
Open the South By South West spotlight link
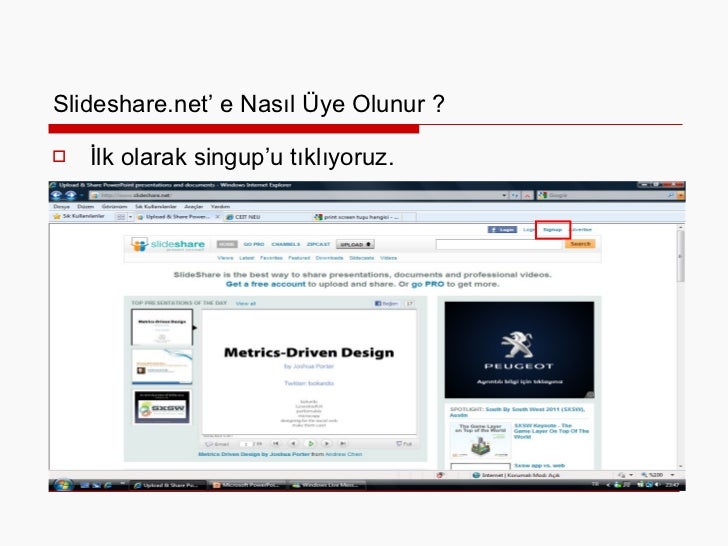coord(517,412)
